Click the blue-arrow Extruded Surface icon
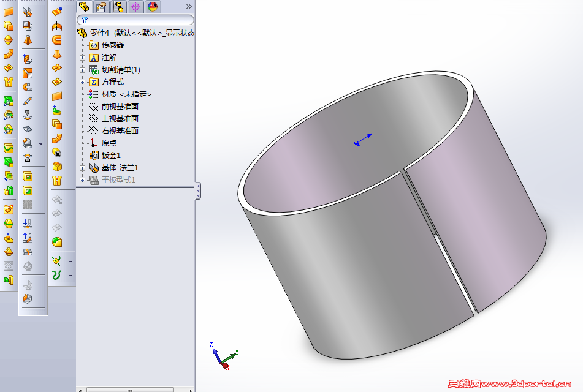583x392 pixels. (57, 12)
